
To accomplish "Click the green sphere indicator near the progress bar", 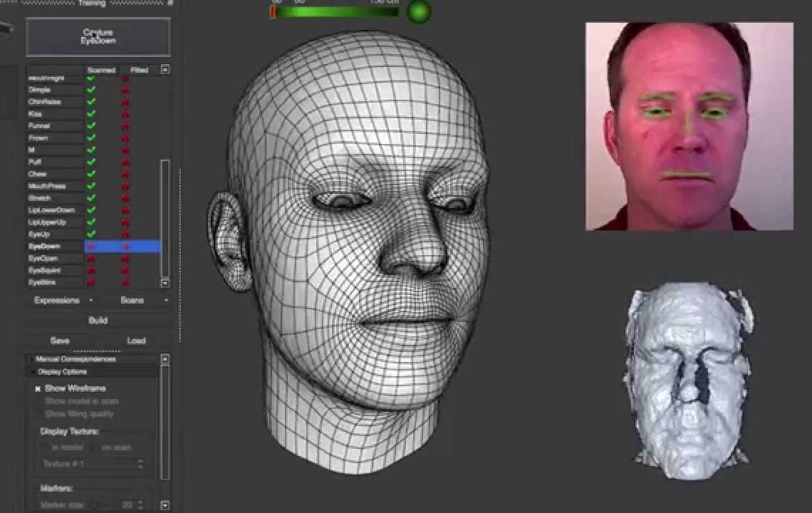I will click(417, 10).
